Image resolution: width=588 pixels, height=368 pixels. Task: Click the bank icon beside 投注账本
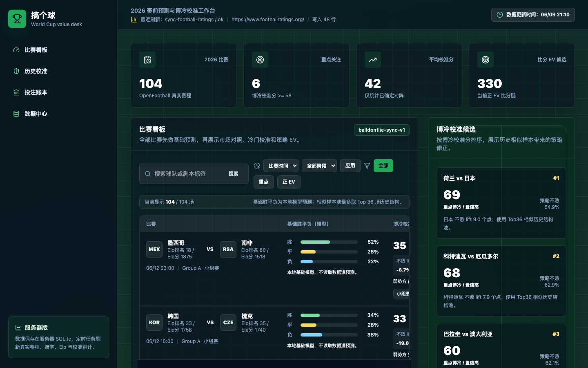pos(16,92)
